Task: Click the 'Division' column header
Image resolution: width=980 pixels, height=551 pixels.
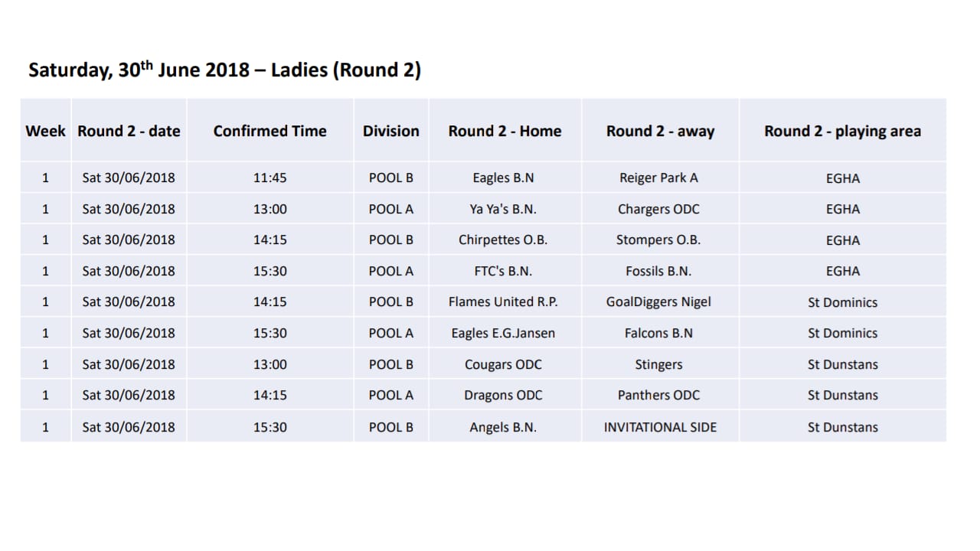Action: [390, 131]
